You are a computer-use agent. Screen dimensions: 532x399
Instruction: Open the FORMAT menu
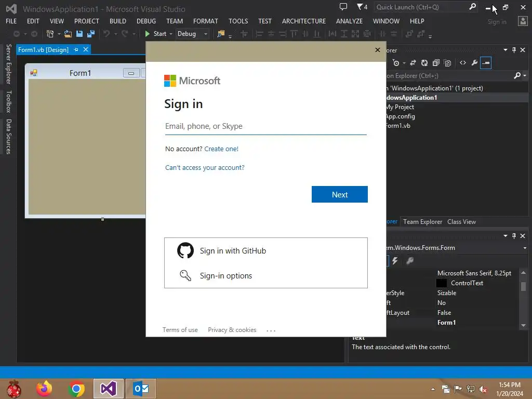point(206,21)
